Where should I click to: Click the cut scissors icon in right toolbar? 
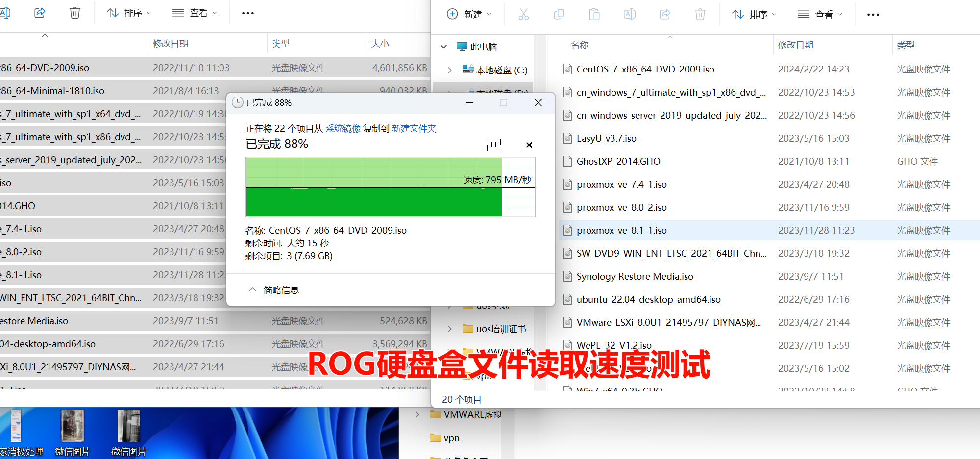pos(523,15)
